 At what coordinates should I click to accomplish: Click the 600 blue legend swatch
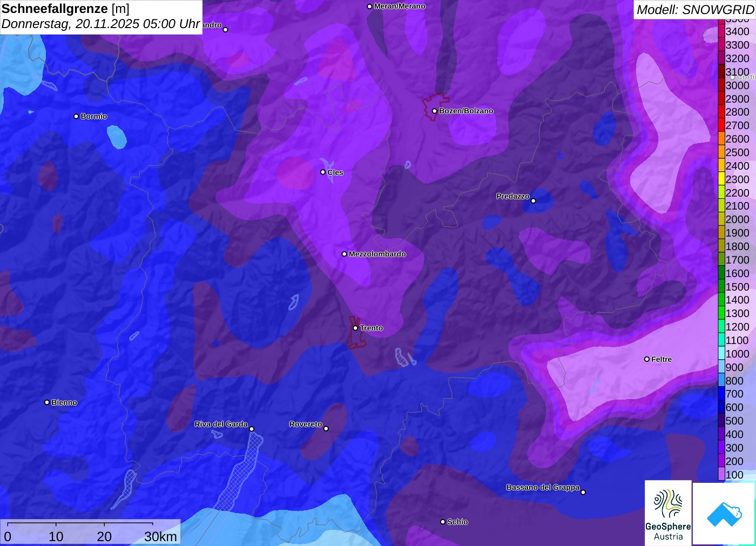[x=721, y=407]
